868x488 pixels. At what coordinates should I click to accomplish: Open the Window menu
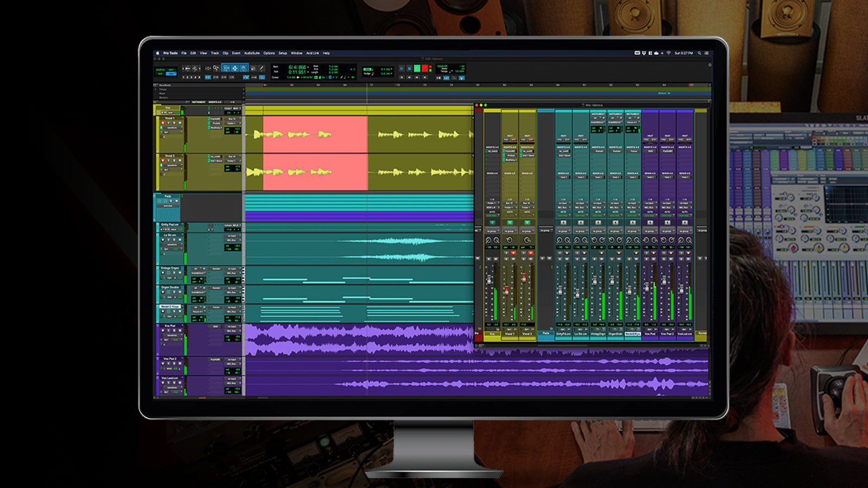(x=297, y=53)
